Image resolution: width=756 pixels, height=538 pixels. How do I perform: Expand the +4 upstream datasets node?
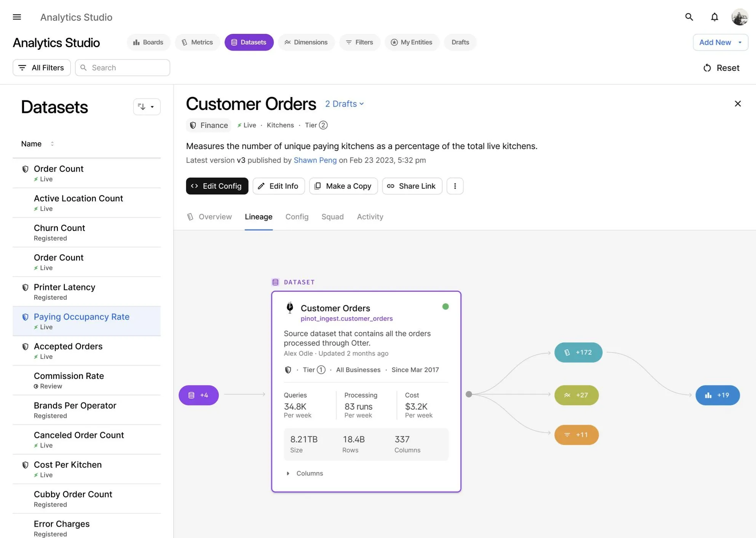tap(199, 395)
